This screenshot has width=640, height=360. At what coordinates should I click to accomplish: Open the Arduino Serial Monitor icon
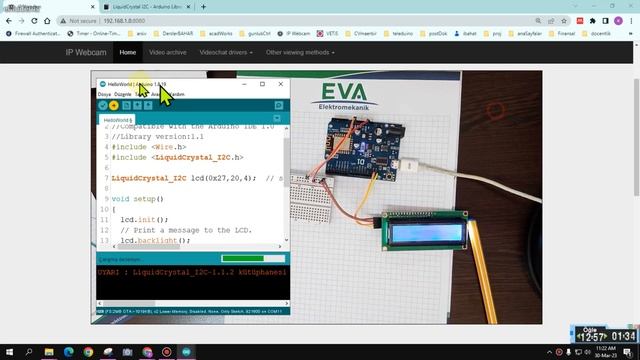(x=279, y=105)
